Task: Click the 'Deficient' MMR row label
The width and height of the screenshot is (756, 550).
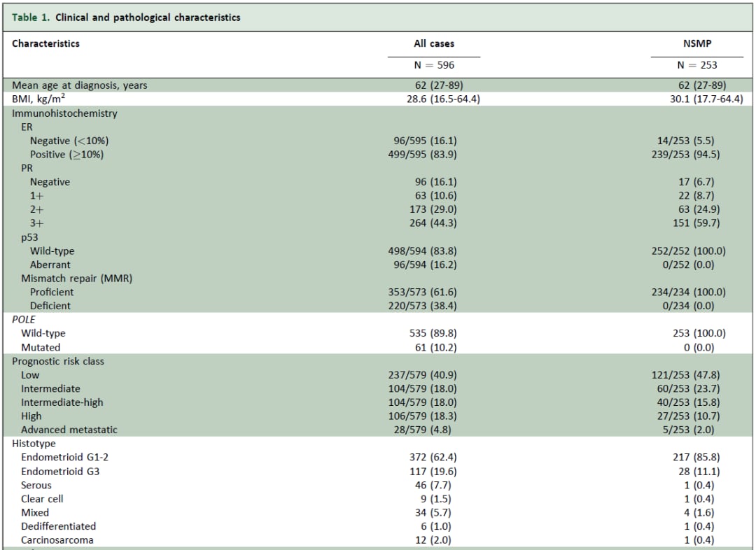Action: (x=50, y=306)
